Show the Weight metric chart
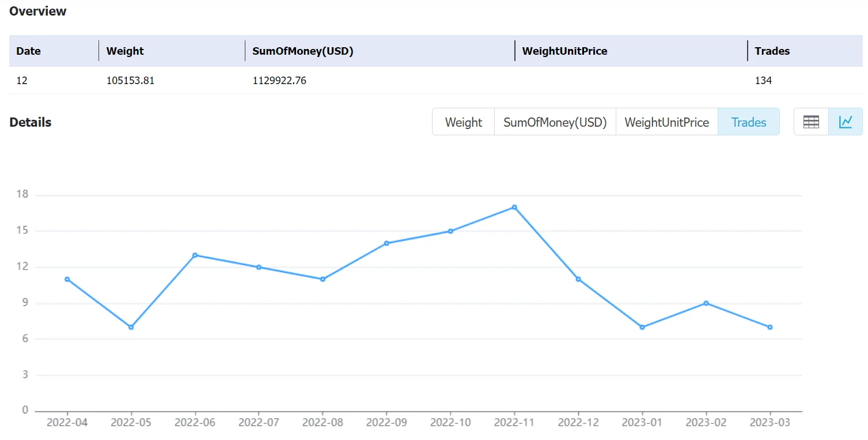 click(x=464, y=122)
